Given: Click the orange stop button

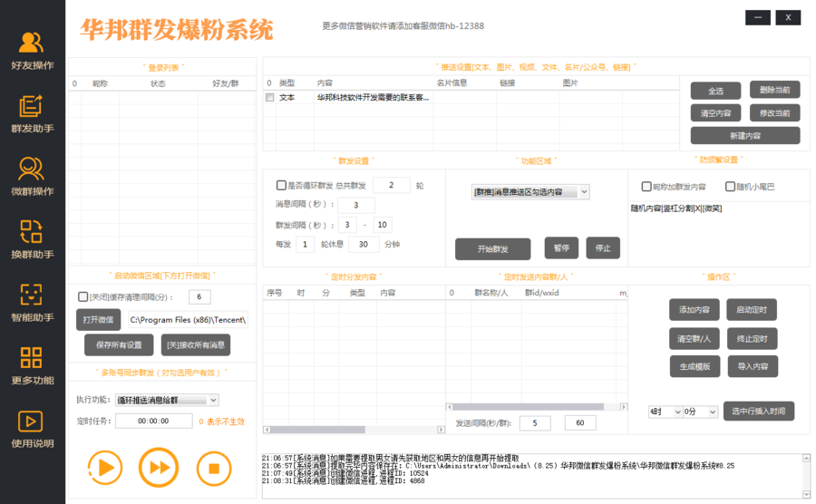Looking at the screenshot, I should (x=214, y=468).
